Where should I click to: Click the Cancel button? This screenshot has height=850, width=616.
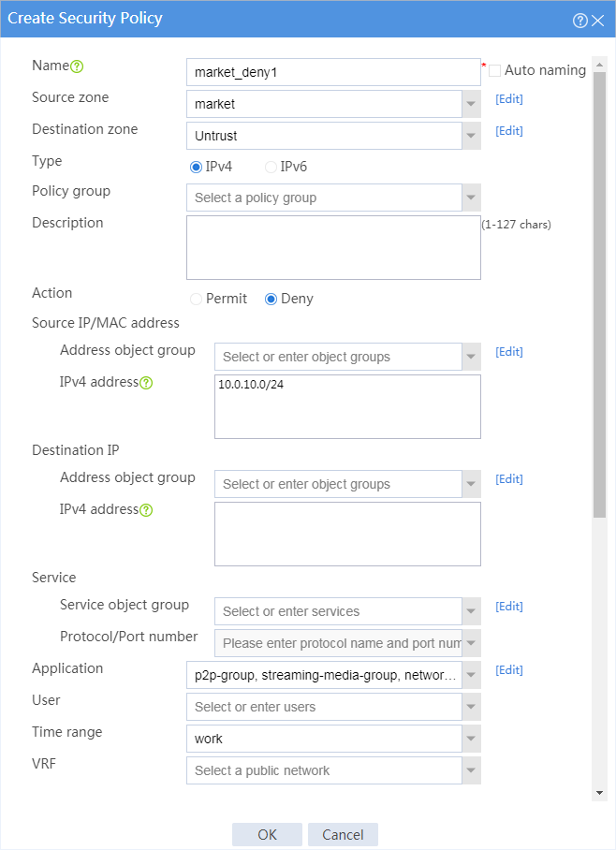(343, 834)
